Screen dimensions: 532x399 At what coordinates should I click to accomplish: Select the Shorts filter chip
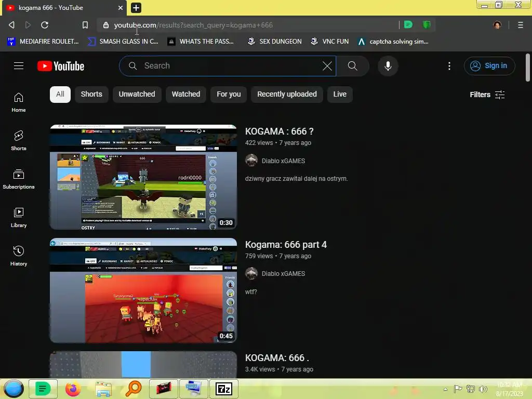pyautogui.click(x=91, y=94)
